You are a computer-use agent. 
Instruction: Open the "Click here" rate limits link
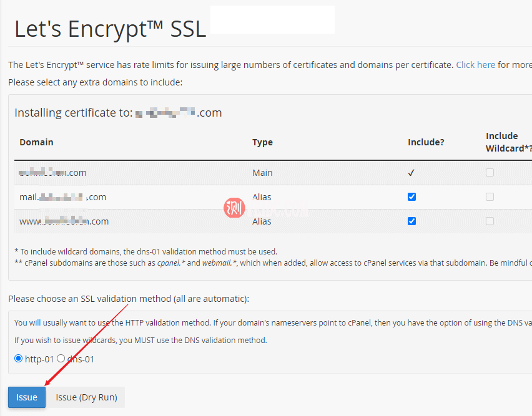click(475, 65)
